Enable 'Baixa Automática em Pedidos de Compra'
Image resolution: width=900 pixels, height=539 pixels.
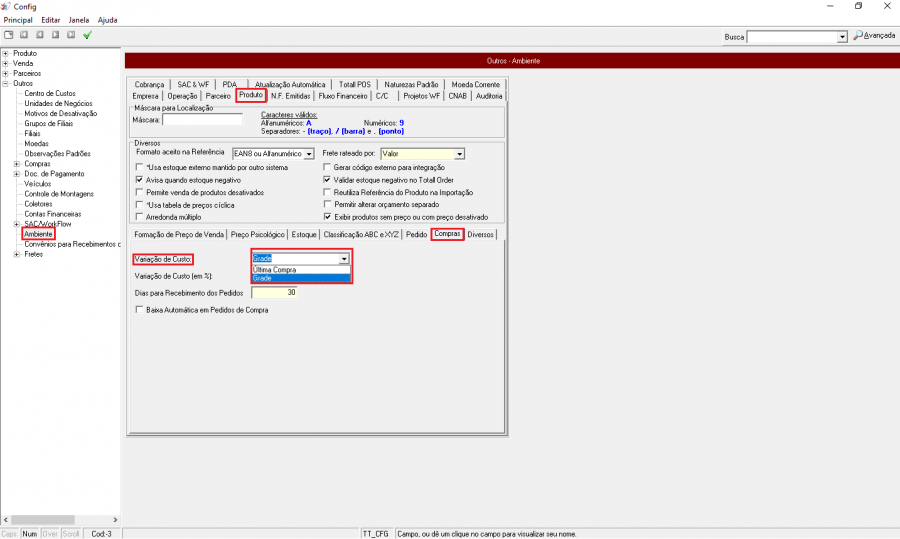pos(139,310)
